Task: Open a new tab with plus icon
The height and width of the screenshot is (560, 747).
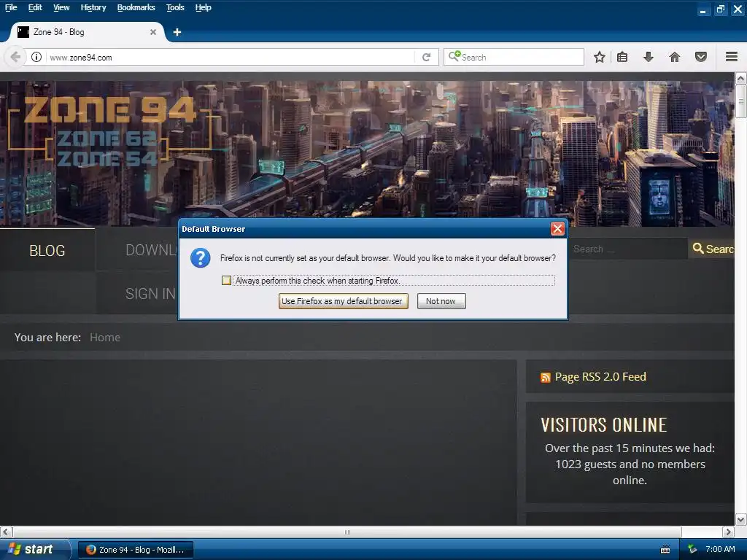Action: (x=177, y=32)
